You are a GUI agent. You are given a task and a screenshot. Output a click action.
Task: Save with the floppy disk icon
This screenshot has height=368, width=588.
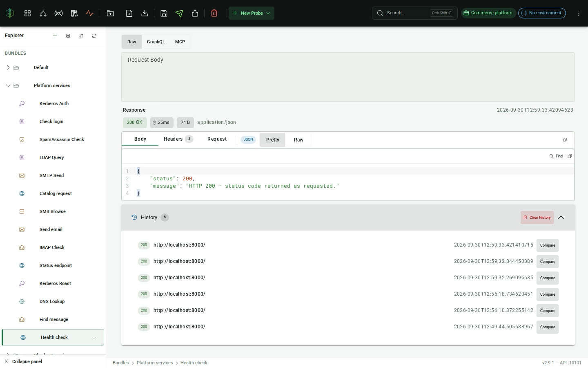coord(164,13)
